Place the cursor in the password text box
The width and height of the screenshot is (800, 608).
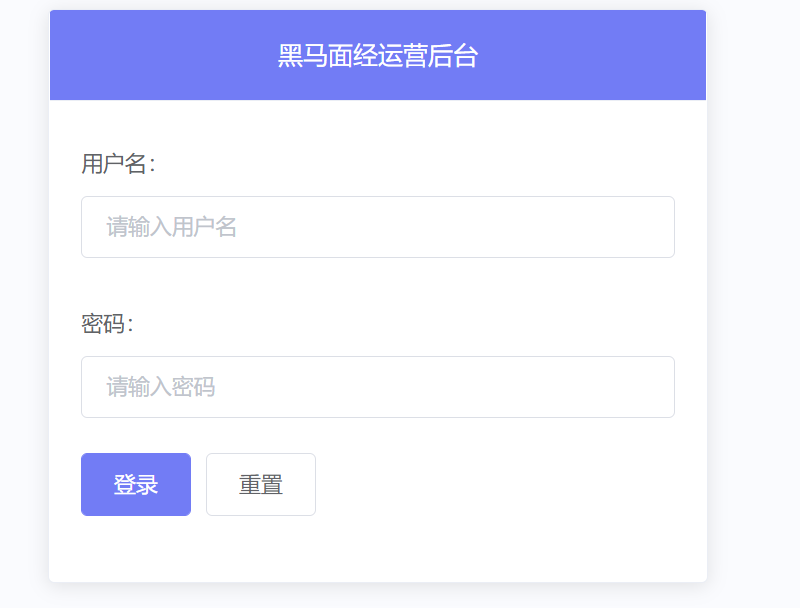coord(377,387)
